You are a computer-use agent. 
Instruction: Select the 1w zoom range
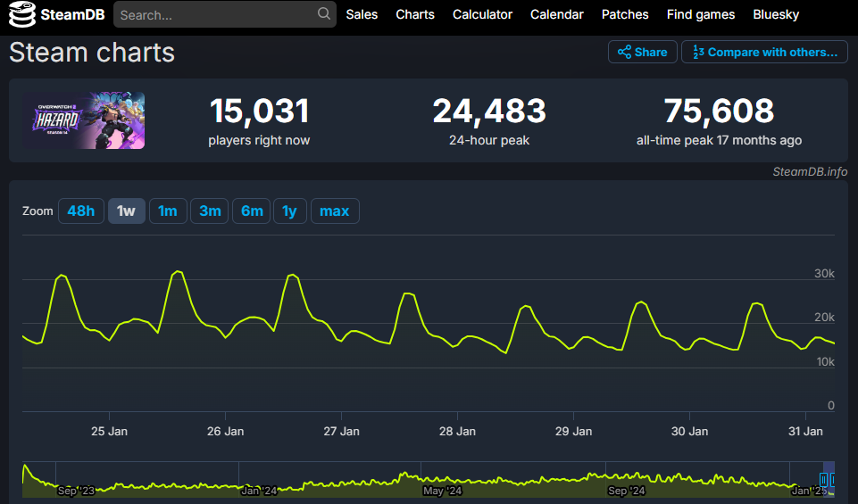(x=126, y=211)
